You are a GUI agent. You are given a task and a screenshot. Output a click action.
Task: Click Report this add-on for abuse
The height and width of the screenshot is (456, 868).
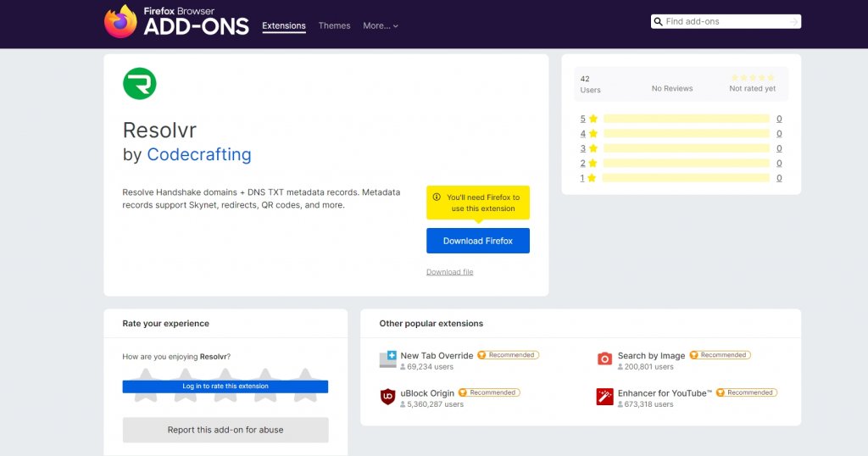[x=225, y=430]
